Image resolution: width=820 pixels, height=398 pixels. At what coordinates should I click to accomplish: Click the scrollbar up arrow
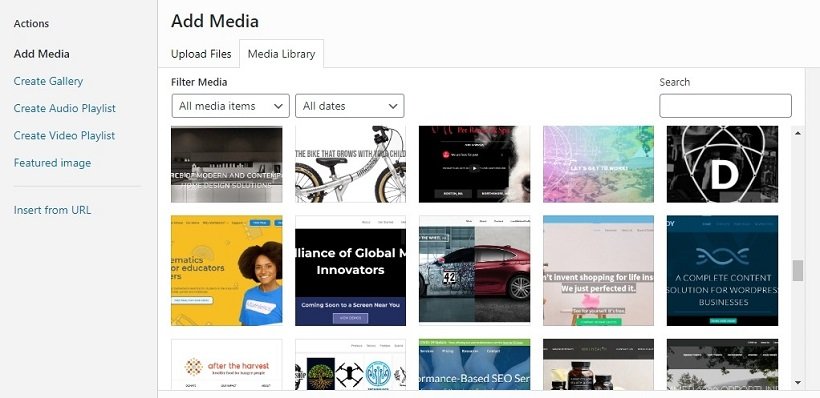point(798,133)
